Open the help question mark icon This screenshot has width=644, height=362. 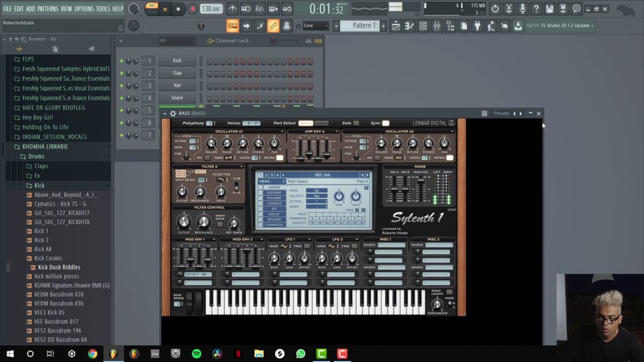click(x=536, y=9)
